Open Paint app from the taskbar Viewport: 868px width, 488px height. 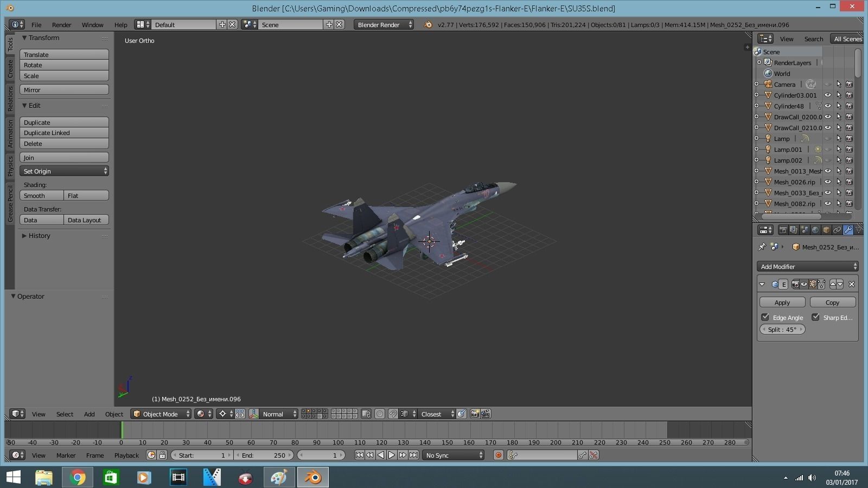279,477
